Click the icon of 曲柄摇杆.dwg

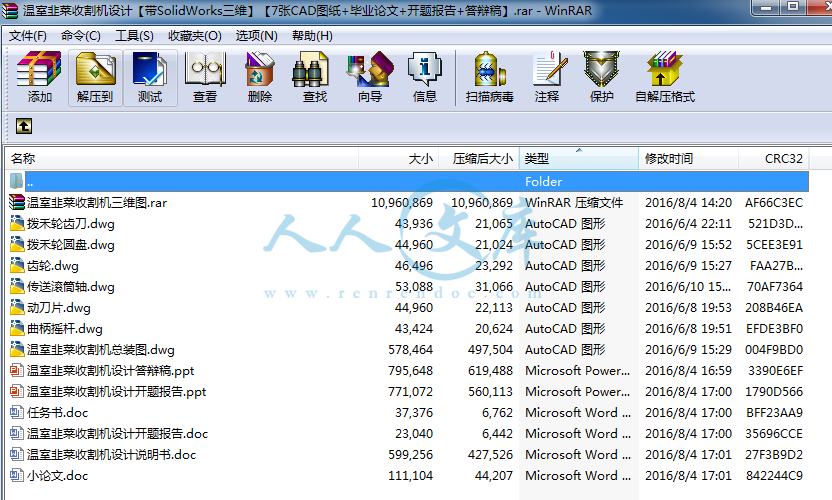pos(16,329)
